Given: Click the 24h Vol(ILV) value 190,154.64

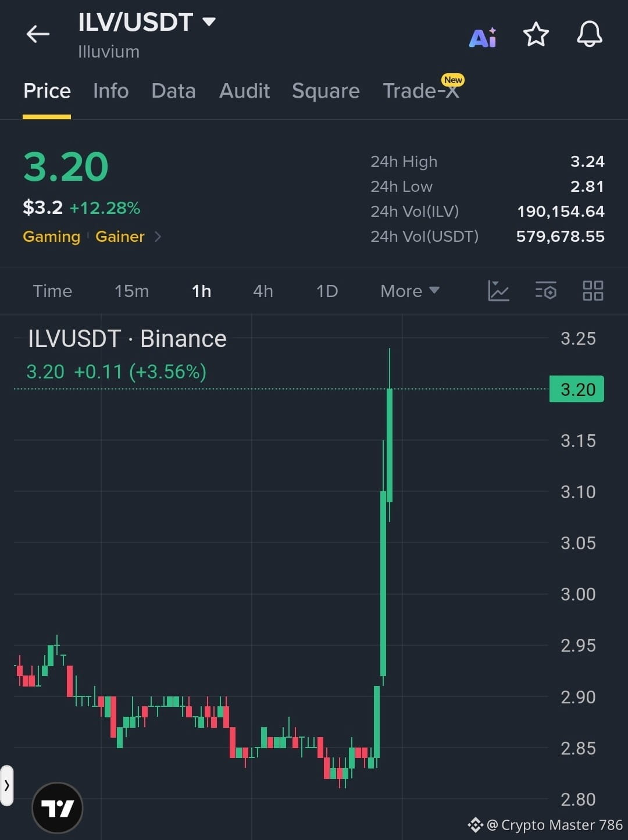Looking at the screenshot, I should pos(561,212).
